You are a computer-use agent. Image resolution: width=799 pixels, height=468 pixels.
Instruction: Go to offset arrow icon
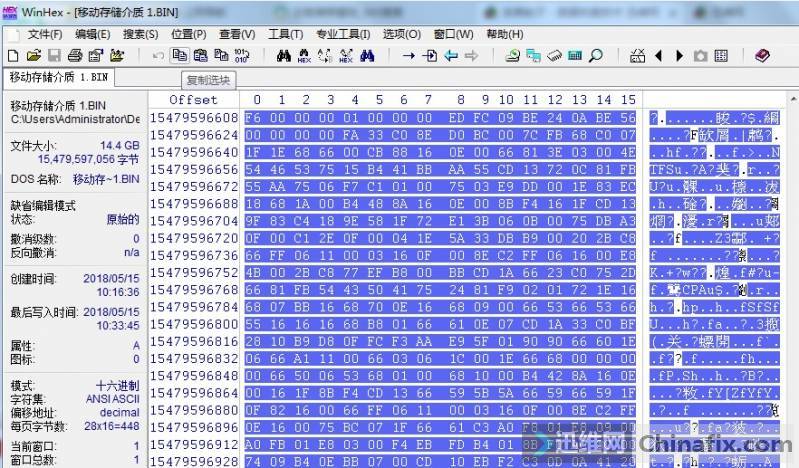tap(409, 56)
